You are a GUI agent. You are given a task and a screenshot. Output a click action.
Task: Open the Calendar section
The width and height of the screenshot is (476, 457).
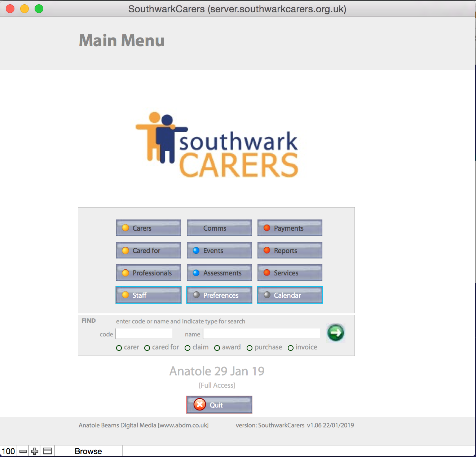(290, 295)
